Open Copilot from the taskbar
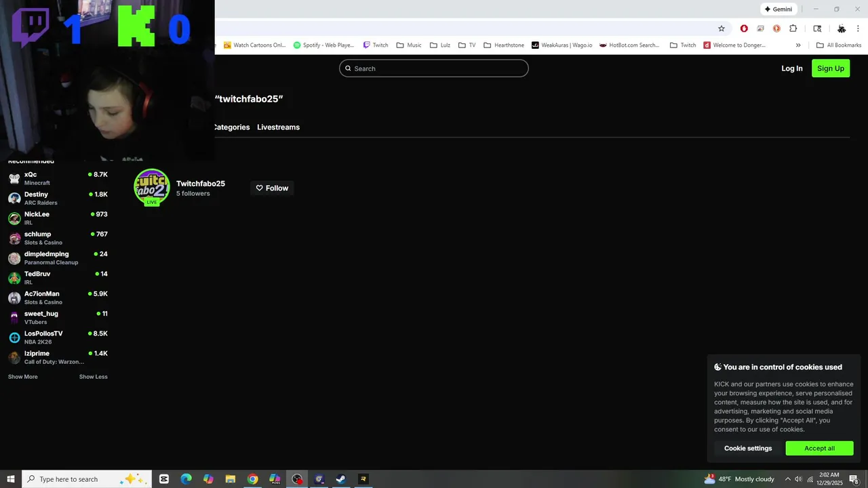This screenshot has height=488, width=868. [208, 479]
